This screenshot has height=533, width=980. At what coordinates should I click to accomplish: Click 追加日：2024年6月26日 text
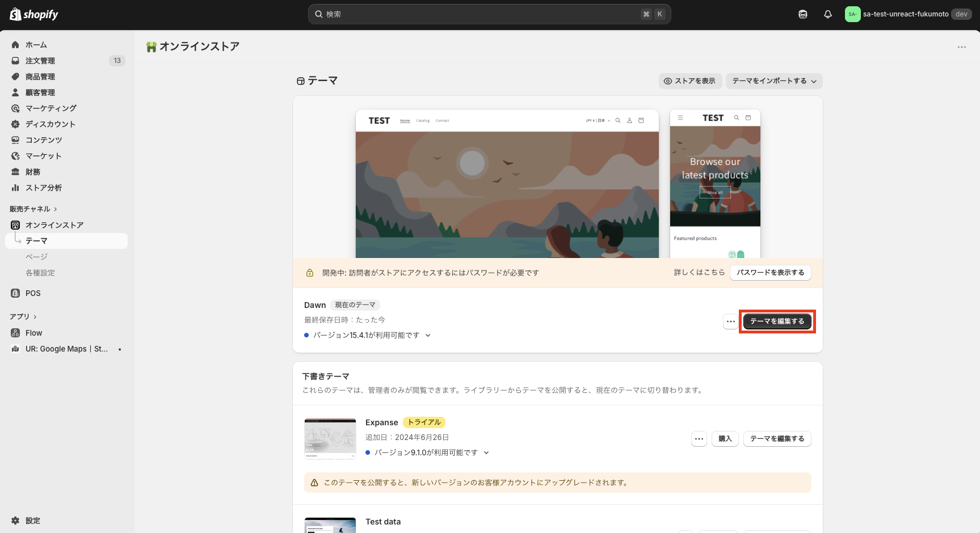[407, 438]
